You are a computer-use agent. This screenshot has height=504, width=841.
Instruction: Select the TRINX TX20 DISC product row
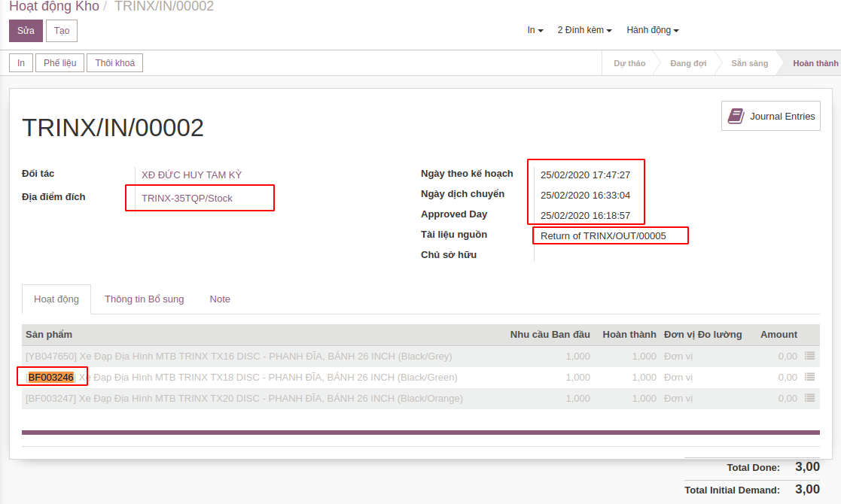[x=420, y=399]
